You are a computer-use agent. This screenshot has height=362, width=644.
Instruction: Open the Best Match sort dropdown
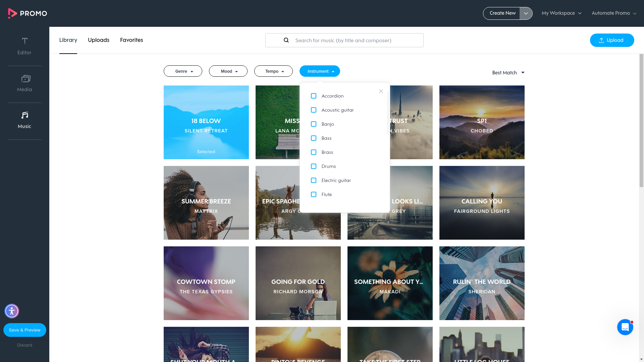(x=508, y=73)
